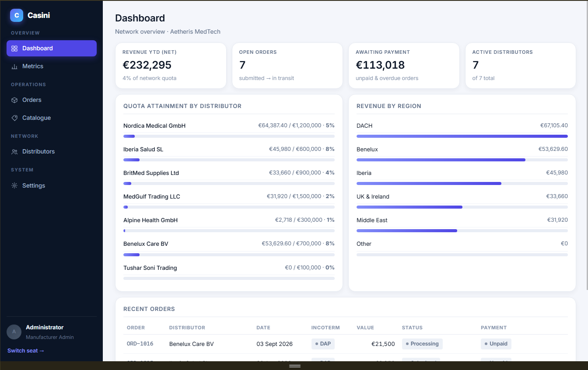Click the Metrics bar chart icon

[14, 66]
